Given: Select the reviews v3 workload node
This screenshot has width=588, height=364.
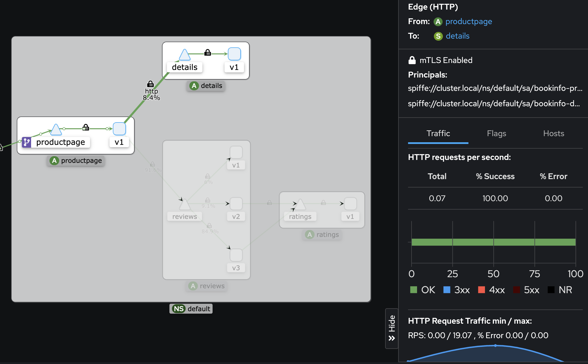Looking at the screenshot, I should (x=236, y=255).
